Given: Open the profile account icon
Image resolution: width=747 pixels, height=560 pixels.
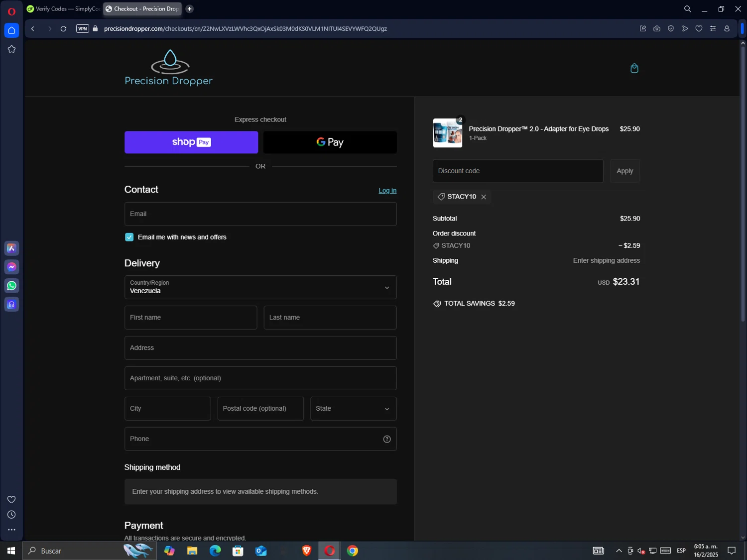Looking at the screenshot, I should tap(727, 29).
